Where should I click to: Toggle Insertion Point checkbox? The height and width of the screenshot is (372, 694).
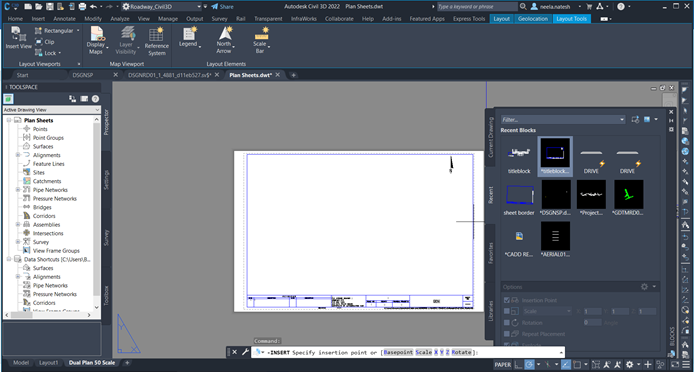507,300
